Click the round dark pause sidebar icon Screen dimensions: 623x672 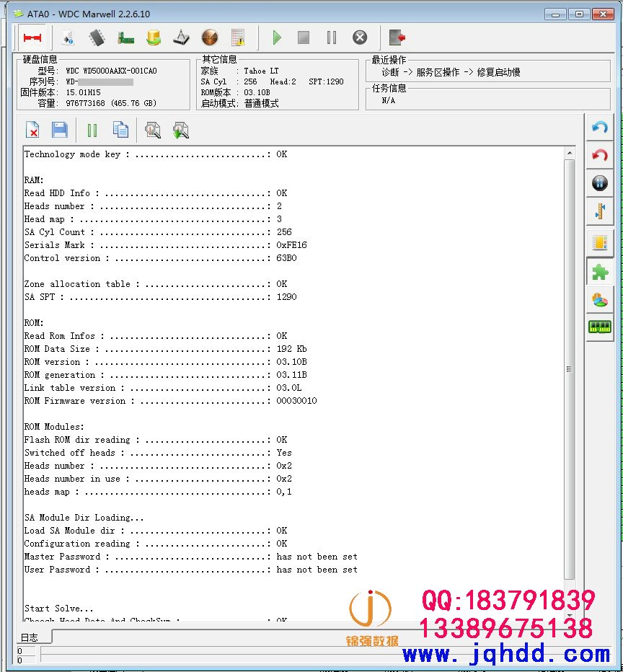pyautogui.click(x=599, y=183)
